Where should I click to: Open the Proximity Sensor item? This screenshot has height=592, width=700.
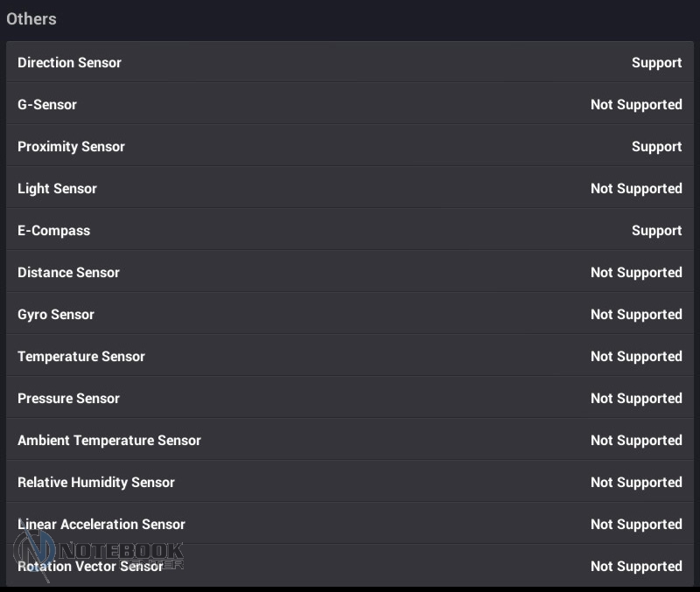click(x=350, y=145)
